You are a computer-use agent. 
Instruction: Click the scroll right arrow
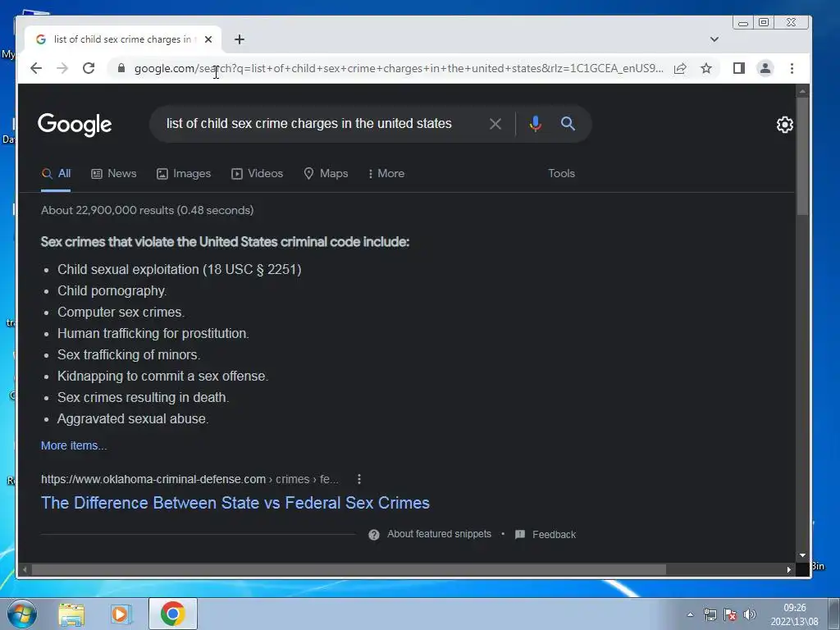[x=788, y=569]
